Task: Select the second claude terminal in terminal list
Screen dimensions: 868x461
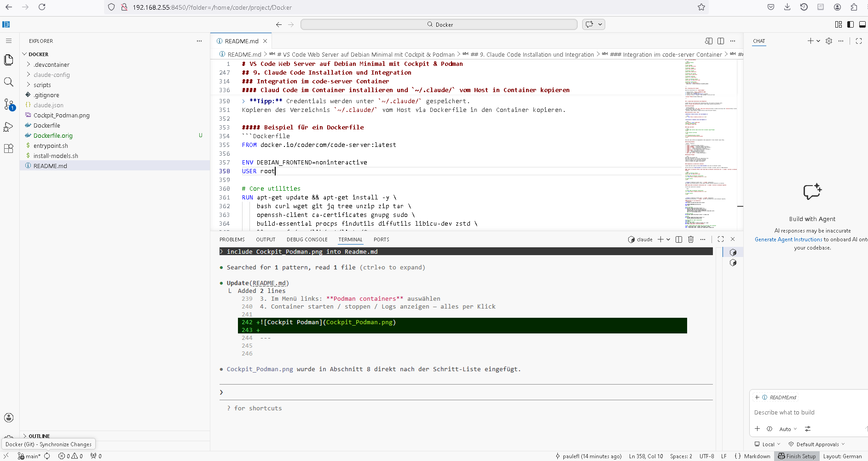Action: tap(733, 263)
